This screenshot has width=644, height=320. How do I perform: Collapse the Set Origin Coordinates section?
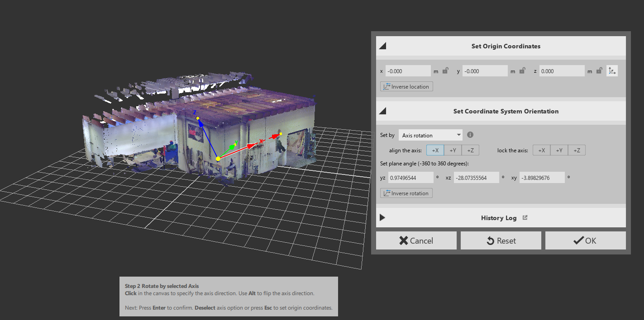point(382,46)
